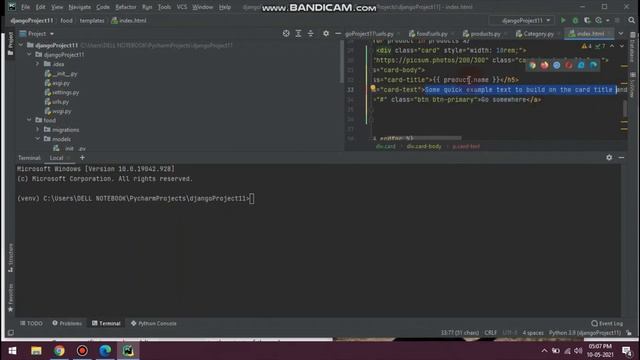Click the PyCharm icon in the taskbar
640x360 pixels.
(128, 351)
